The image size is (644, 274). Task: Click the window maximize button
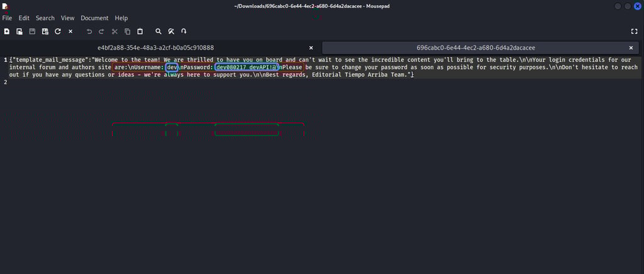pyautogui.click(x=628, y=6)
